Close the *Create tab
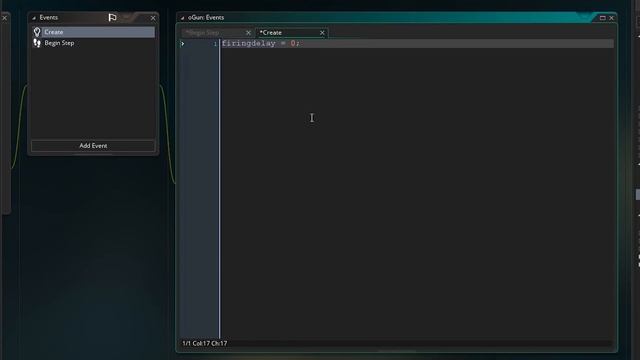Image resolution: width=640 pixels, height=360 pixels. 322,33
